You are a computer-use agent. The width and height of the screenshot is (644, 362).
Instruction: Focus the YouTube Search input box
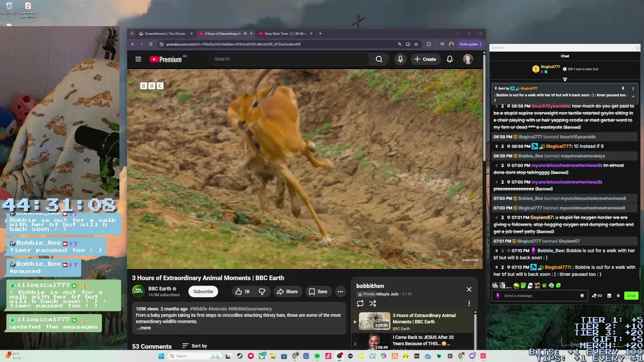pos(289,59)
